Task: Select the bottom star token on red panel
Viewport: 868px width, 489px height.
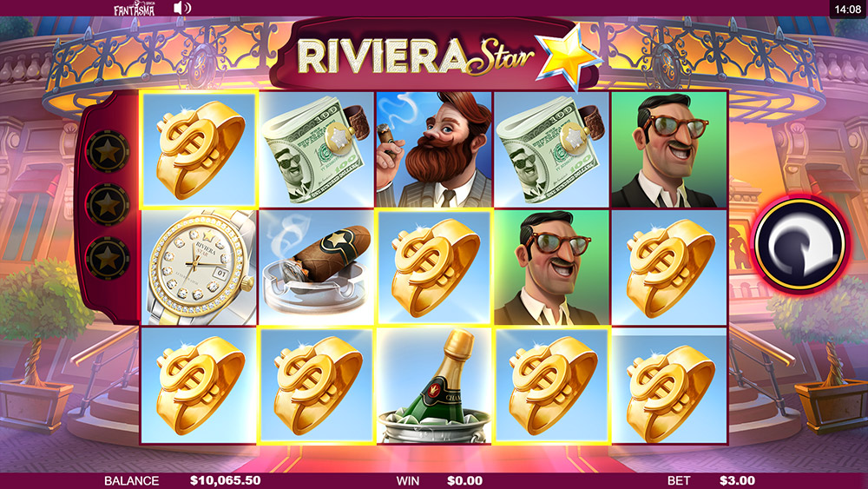Action: click(x=108, y=258)
